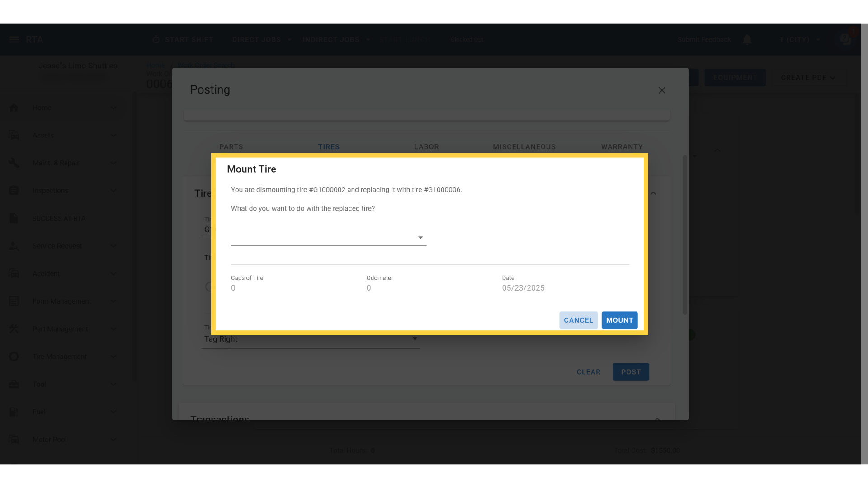This screenshot has width=868, height=488.
Task: Switch to the Labor tab
Action: [426, 147]
